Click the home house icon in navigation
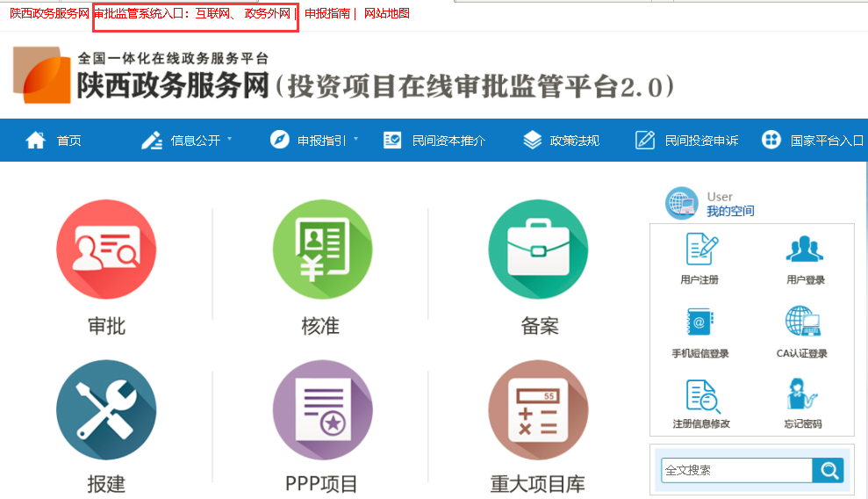The width and height of the screenshot is (868, 499). click(x=35, y=140)
